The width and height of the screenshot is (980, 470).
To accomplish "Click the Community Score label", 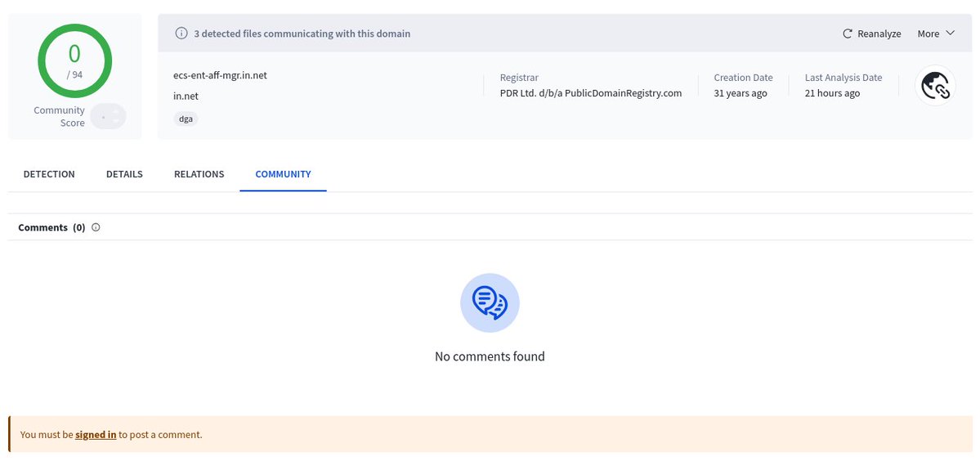I will [x=60, y=116].
